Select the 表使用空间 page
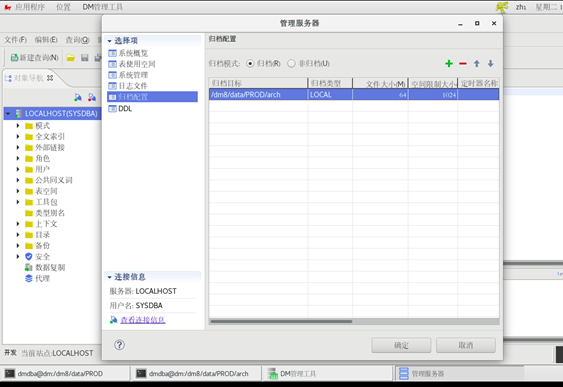Screen dimensions: 563x387 tap(136, 64)
